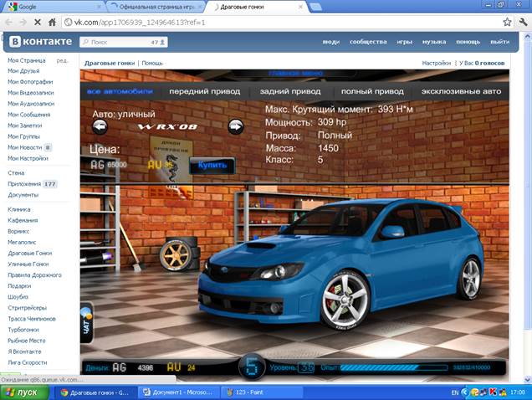Open Мои Группы in sidebar

[x=23, y=136]
